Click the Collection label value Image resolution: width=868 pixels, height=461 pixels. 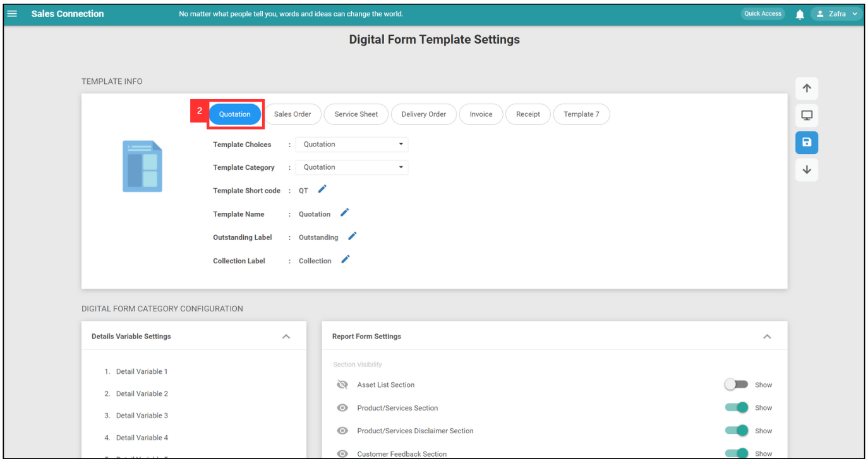[x=315, y=261]
